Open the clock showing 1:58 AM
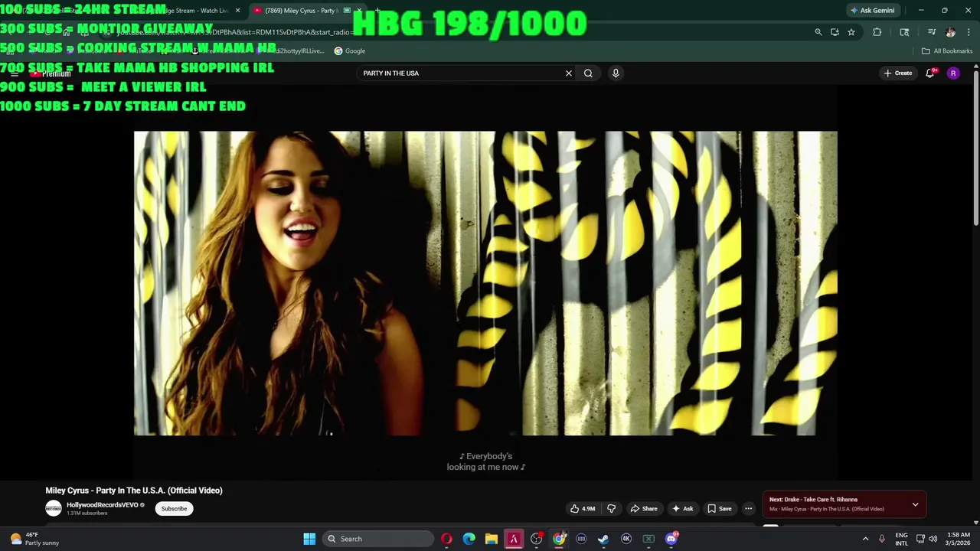This screenshot has width=980, height=551. tap(958, 539)
